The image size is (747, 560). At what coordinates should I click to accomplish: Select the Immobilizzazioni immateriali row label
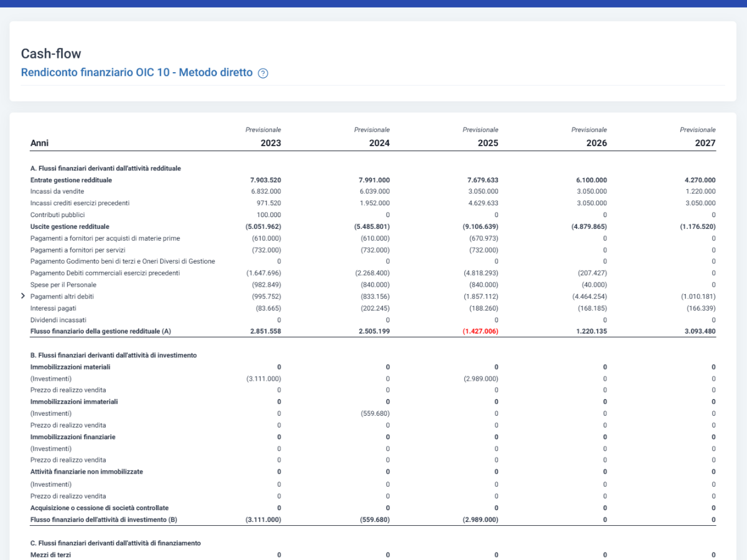74,402
